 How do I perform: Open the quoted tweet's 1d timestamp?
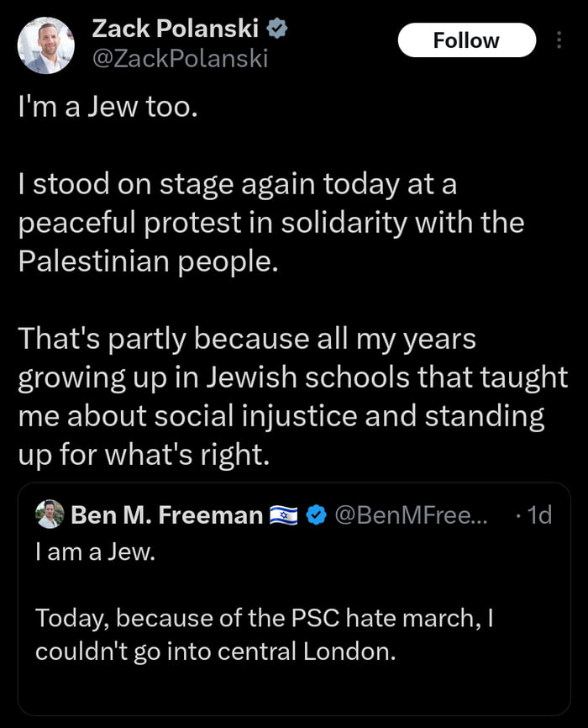534,514
